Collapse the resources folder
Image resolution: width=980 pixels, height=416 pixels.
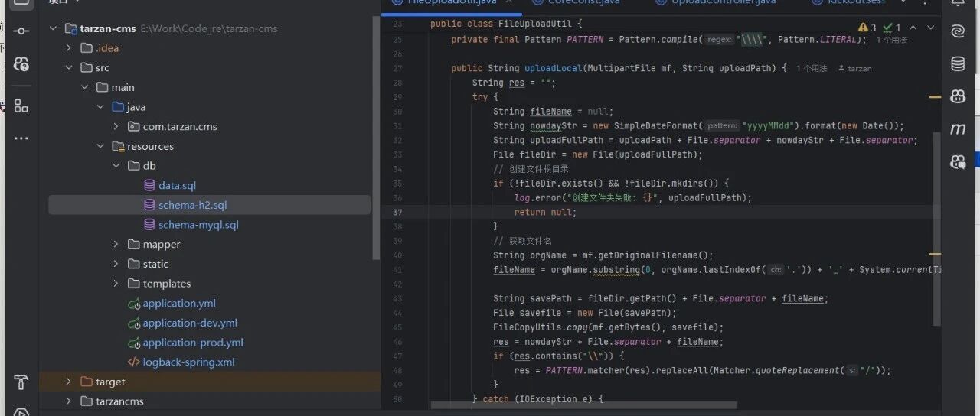[100, 147]
